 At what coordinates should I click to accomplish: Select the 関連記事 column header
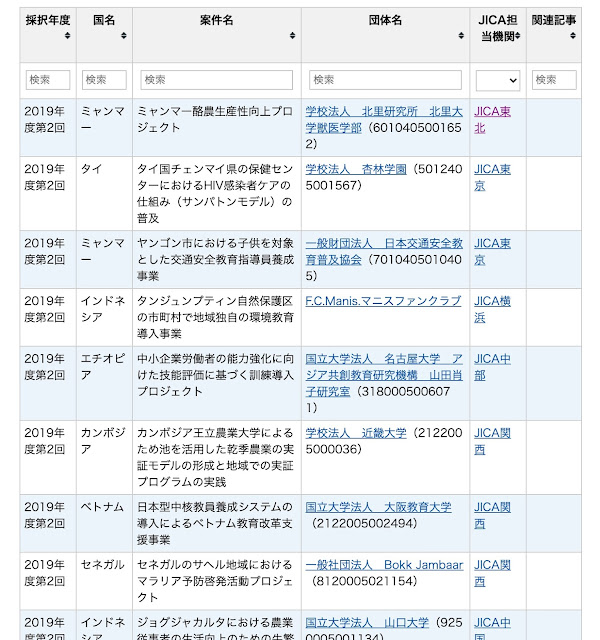[554, 35]
